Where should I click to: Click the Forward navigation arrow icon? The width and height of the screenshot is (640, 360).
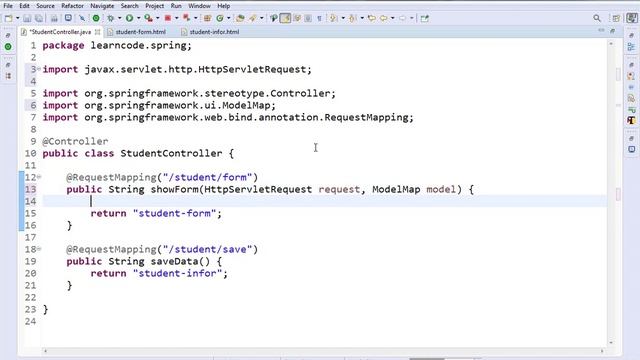pos(402,18)
